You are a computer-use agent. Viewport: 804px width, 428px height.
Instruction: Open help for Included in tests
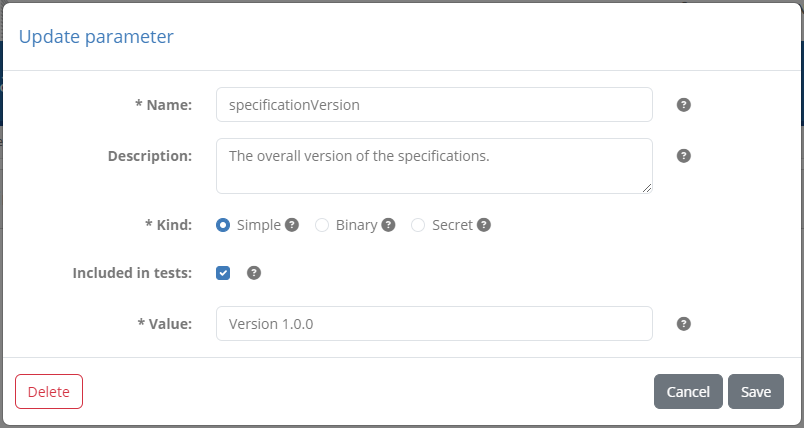point(254,273)
